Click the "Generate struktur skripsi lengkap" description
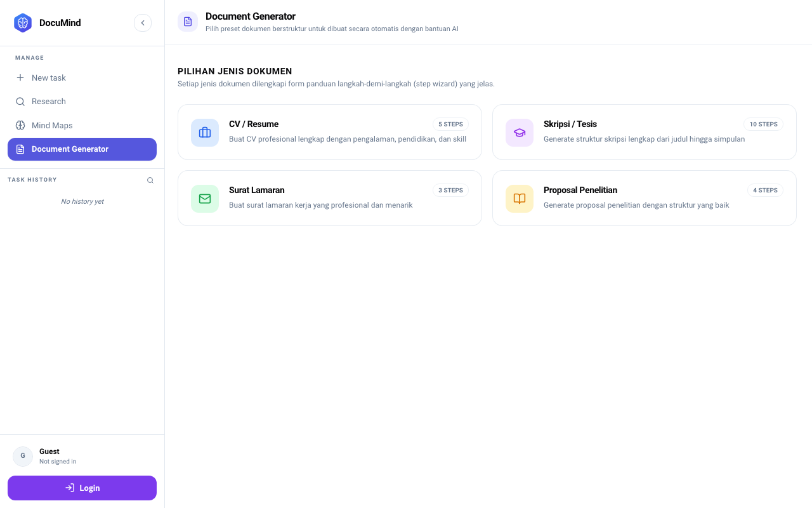The image size is (812, 508). pos(644,139)
